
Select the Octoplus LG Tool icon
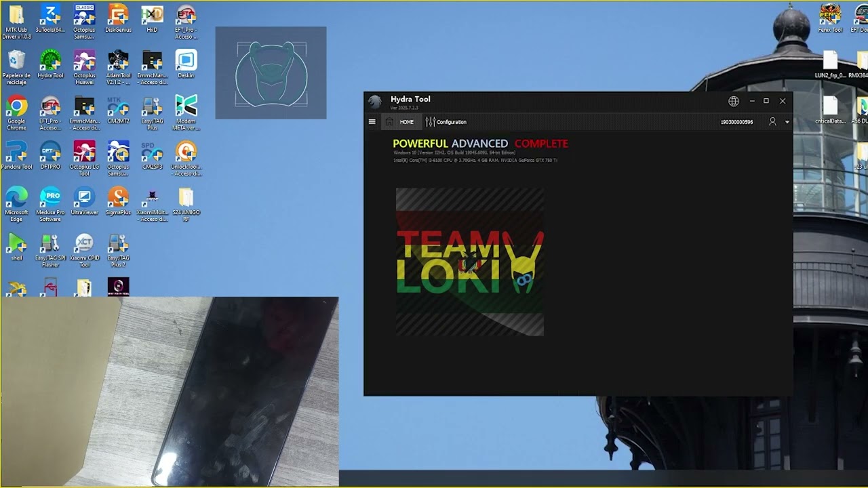[x=84, y=159]
